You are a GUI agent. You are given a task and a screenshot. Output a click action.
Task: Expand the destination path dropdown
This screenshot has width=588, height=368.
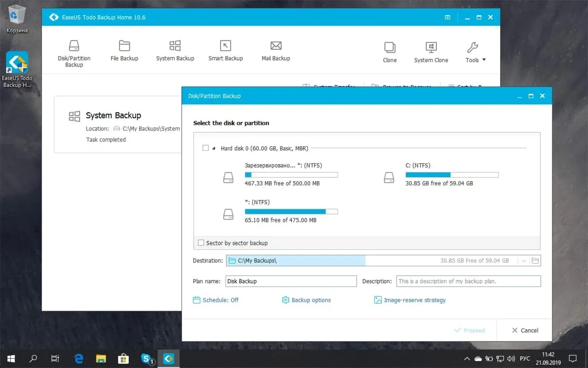[x=523, y=260]
